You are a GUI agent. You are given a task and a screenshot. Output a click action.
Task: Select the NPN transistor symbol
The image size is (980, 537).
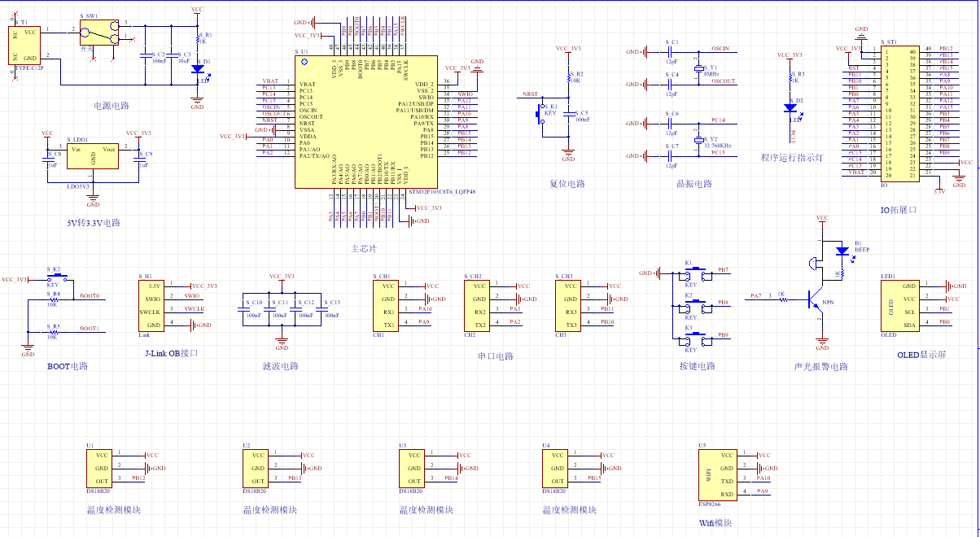coord(814,300)
